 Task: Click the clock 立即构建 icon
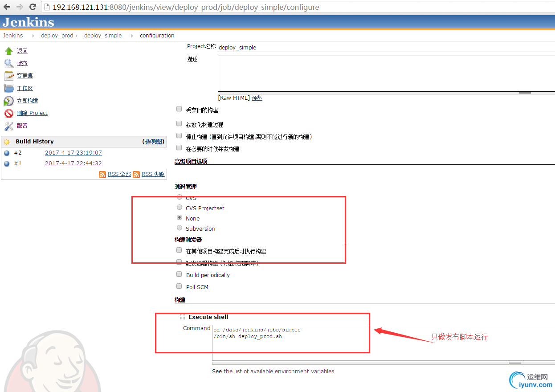click(x=8, y=101)
